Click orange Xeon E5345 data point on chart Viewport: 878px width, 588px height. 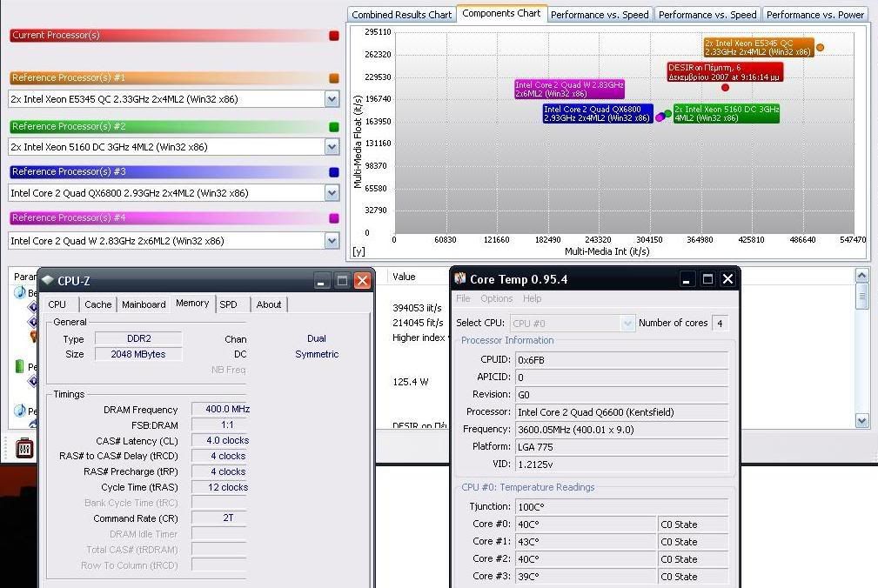point(820,48)
